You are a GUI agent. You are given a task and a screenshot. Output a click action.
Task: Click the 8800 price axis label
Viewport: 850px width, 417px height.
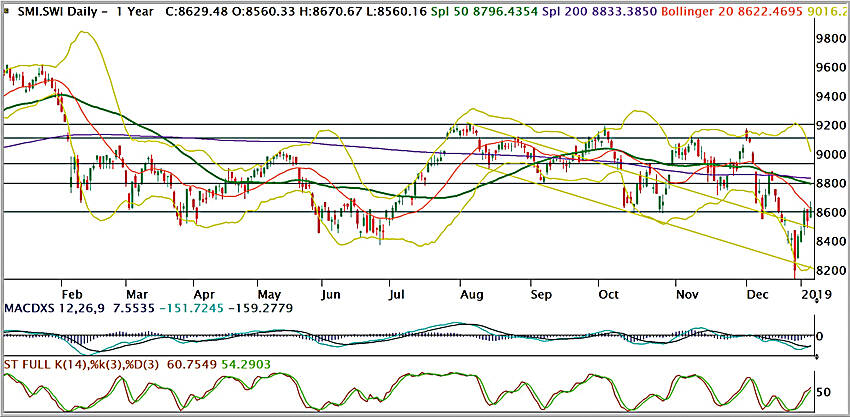point(832,183)
